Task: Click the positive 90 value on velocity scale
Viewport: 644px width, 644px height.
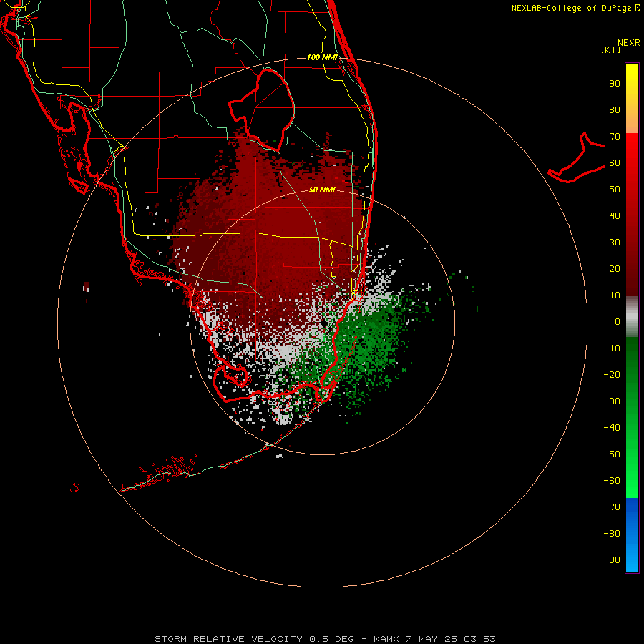Action: (x=615, y=84)
